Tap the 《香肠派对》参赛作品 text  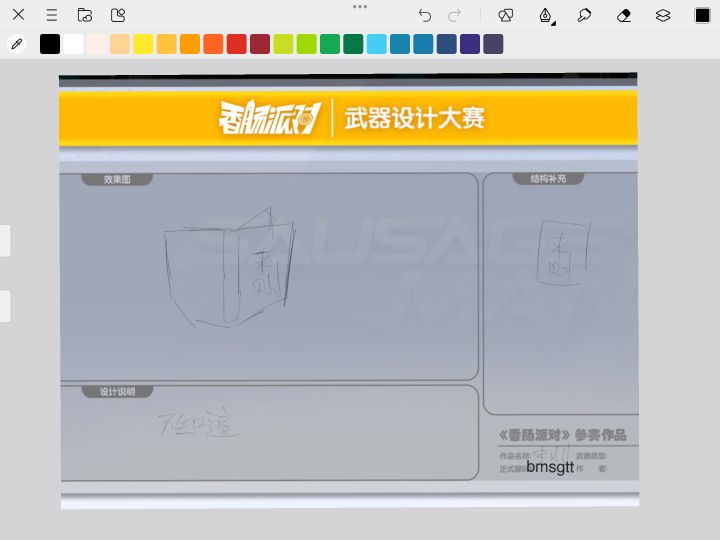click(x=563, y=435)
